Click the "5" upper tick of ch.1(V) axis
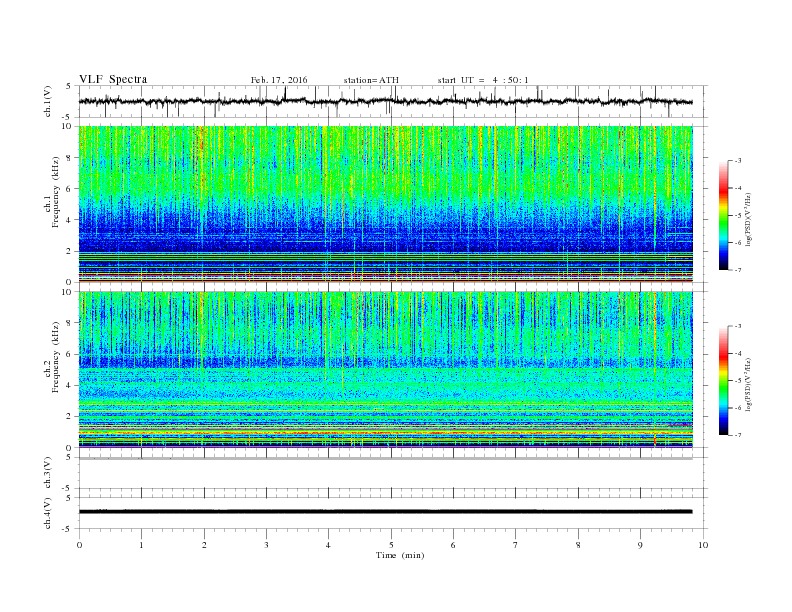792x612 pixels. tap(69, 86)
